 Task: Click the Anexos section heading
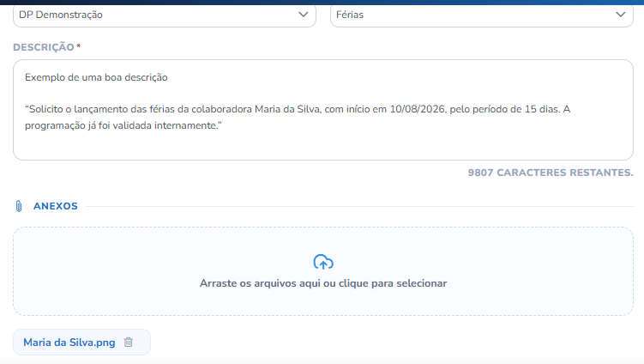[x=56, y=206]
